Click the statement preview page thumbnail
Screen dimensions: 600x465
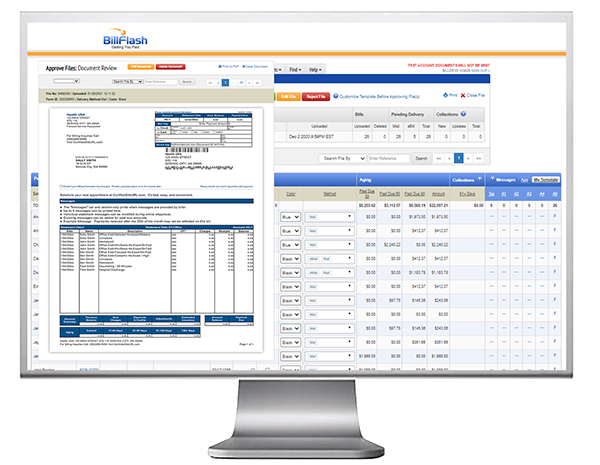[x=156, y=230]
